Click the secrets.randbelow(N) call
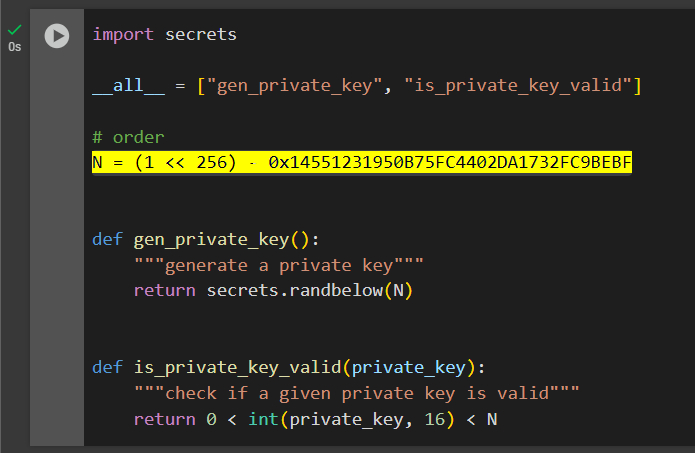The width and height of the screenshot is (695, 453). pos(310,291)
